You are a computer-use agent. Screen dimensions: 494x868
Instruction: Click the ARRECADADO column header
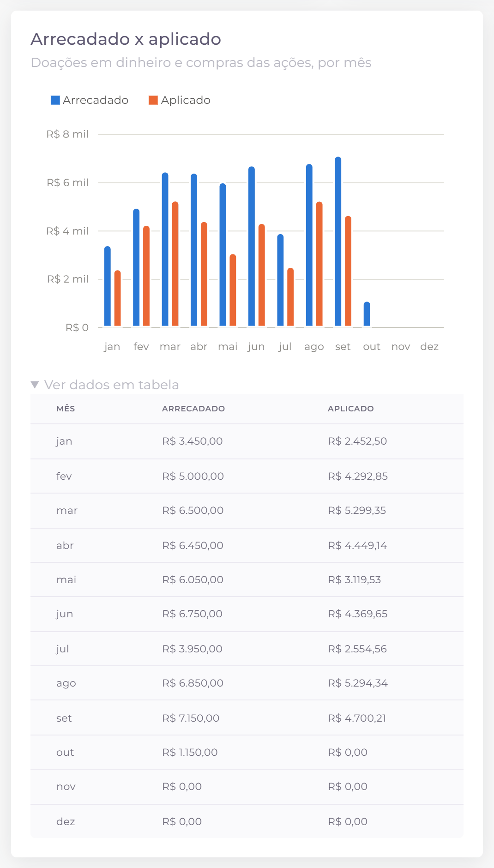coord(193,409)
